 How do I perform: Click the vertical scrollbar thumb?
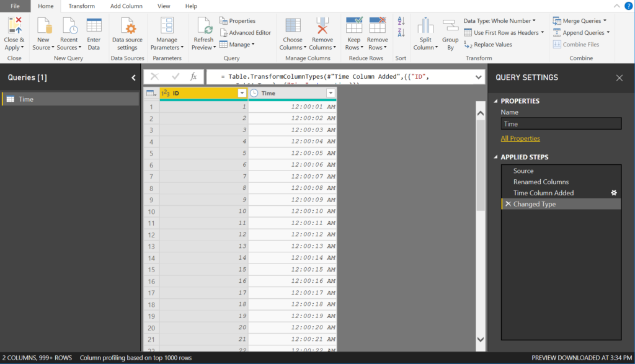click(x=481, y=165)
